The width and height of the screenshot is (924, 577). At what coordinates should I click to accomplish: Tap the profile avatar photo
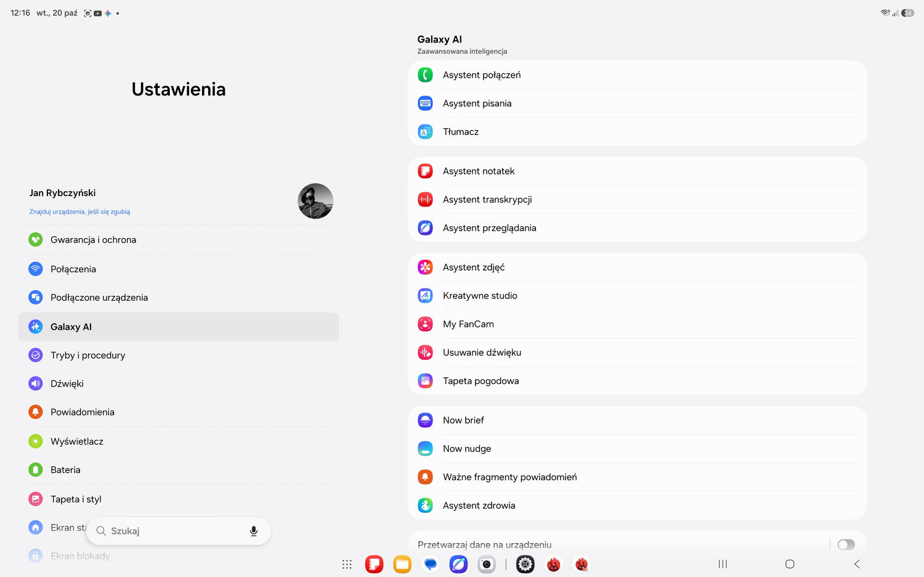(315, 201)
